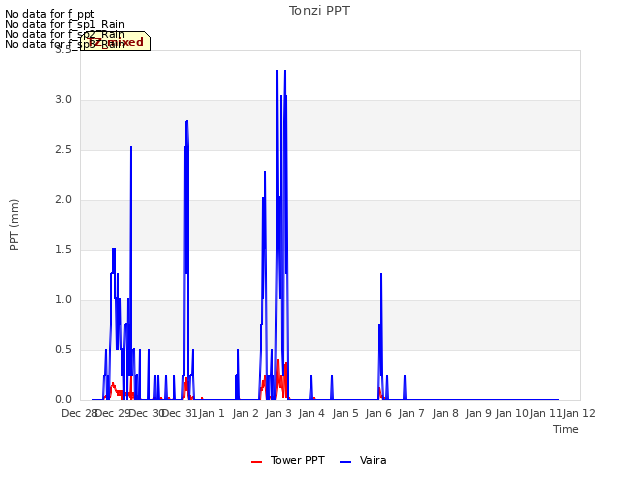
Task: Click the Vaira legend label
Action: (373, 460)
